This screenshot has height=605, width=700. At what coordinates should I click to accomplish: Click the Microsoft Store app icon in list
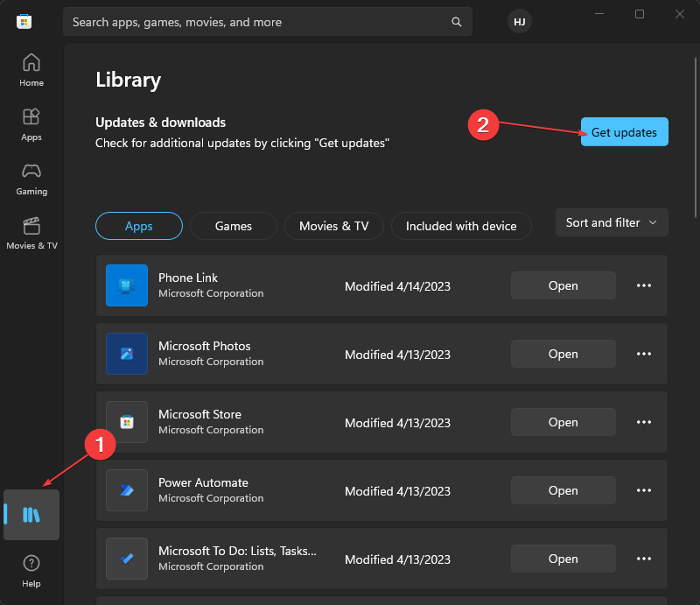pyautogui.click(x=127, y=422)
